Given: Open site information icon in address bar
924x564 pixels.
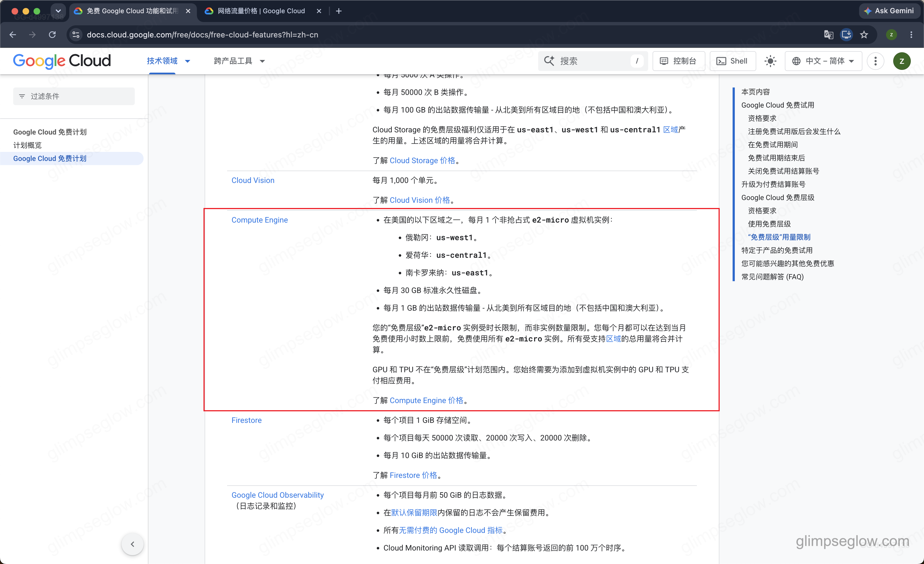Looking at the screenshot, I should pyautogui.click(x=76, y=34).
